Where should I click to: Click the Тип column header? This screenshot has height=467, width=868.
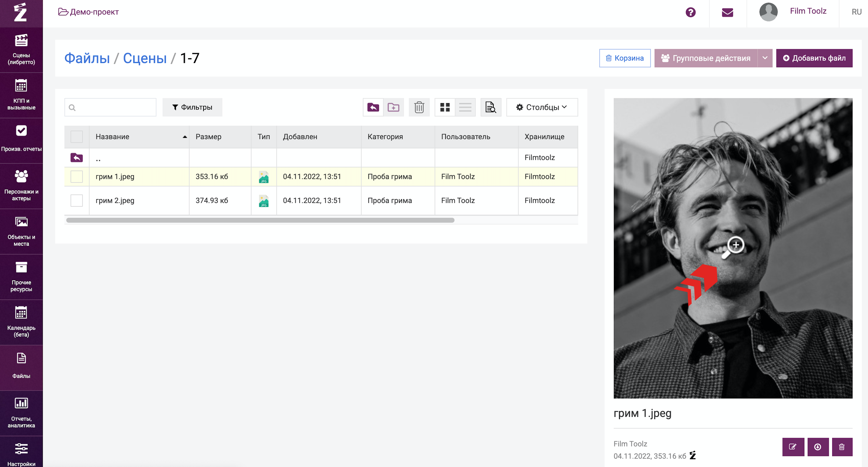coord(264,137)
